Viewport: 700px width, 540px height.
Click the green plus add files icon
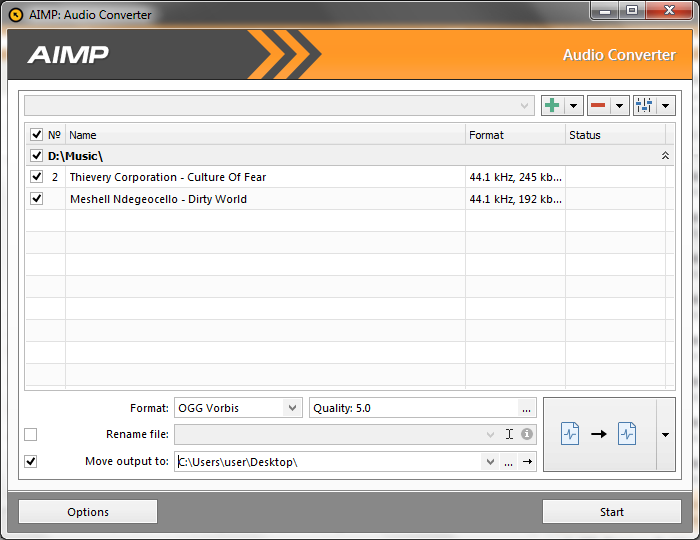point(552,106)
